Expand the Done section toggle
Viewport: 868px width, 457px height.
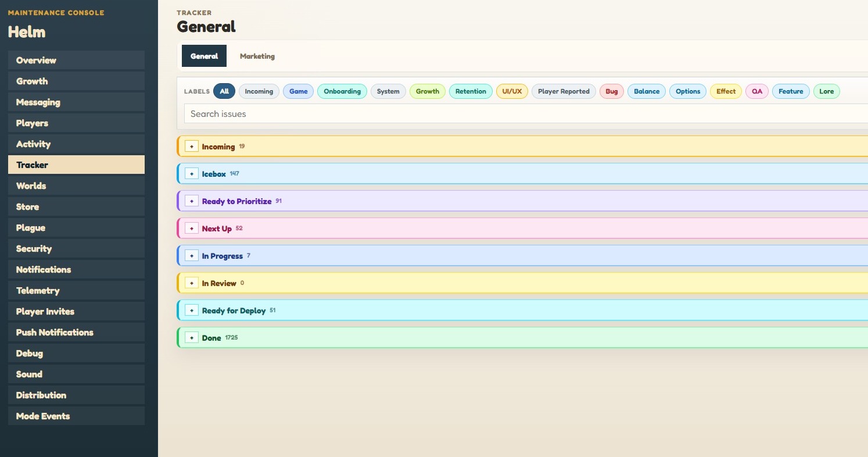click(x=192, y=338)
